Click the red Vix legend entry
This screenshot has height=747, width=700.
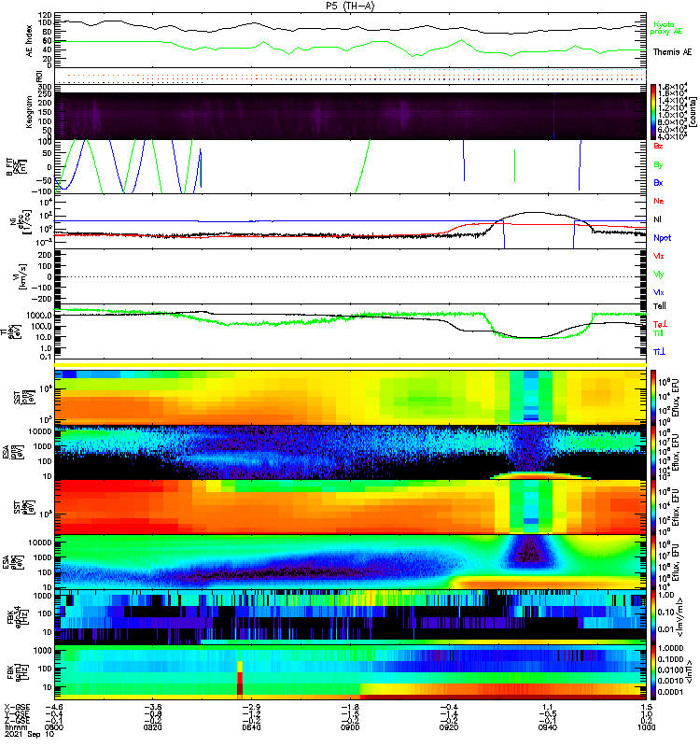(659, 256)
